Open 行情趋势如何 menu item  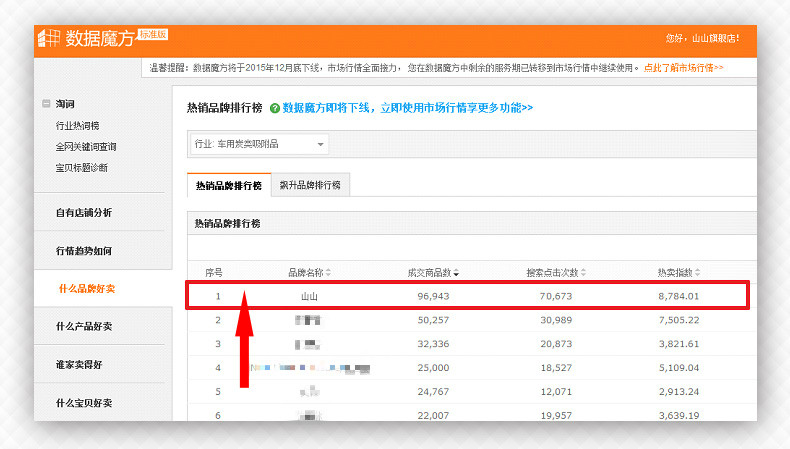(84, 251)
